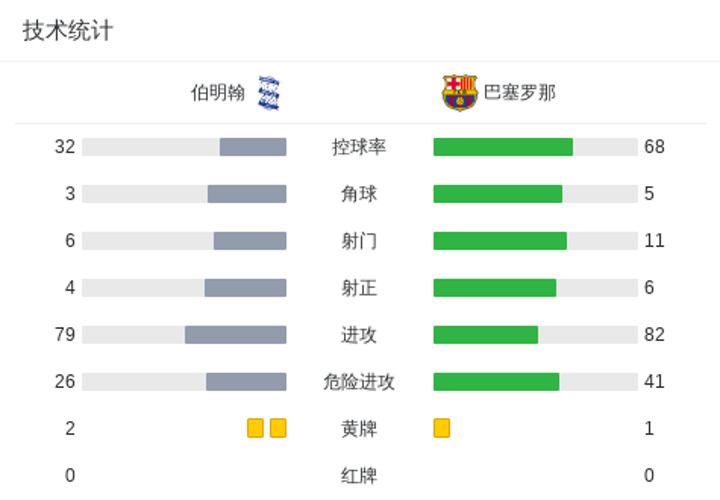The height and width of the screenshot is (500, 720).
Task: Click the FC Barcelona club crest
Action: click(x=460, y=93)
